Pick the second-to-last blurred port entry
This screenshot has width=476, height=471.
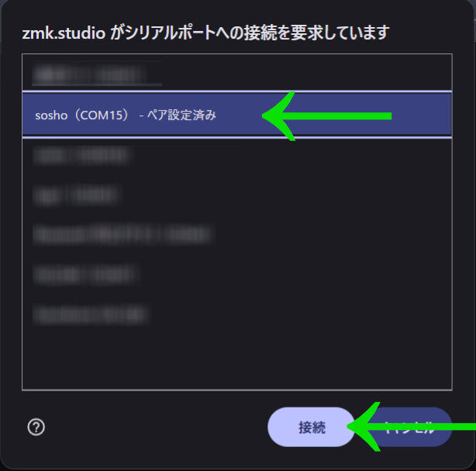(x=237, y=274)
